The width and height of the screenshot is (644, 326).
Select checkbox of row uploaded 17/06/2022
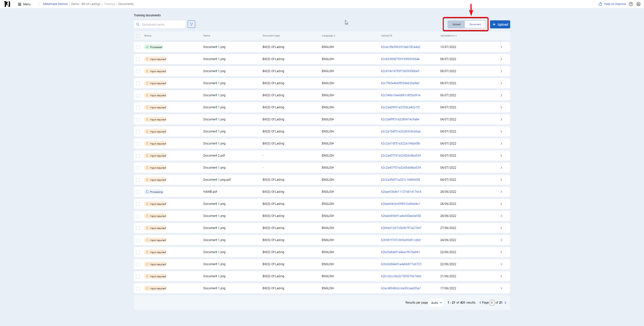coord(138,289)
